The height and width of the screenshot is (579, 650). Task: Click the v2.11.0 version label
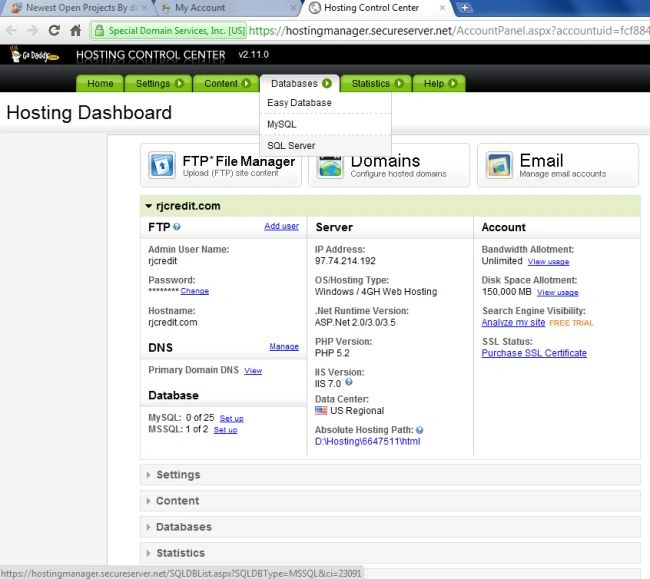253,55
